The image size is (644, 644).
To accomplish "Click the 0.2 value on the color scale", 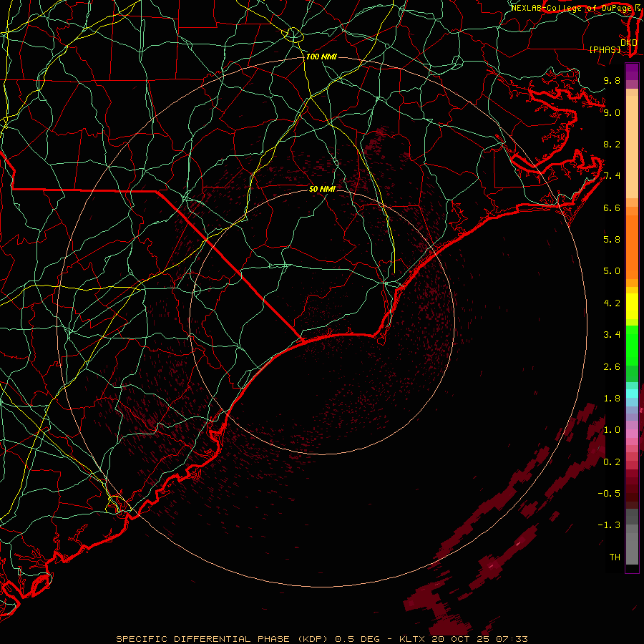I will (x=612, y=462).
